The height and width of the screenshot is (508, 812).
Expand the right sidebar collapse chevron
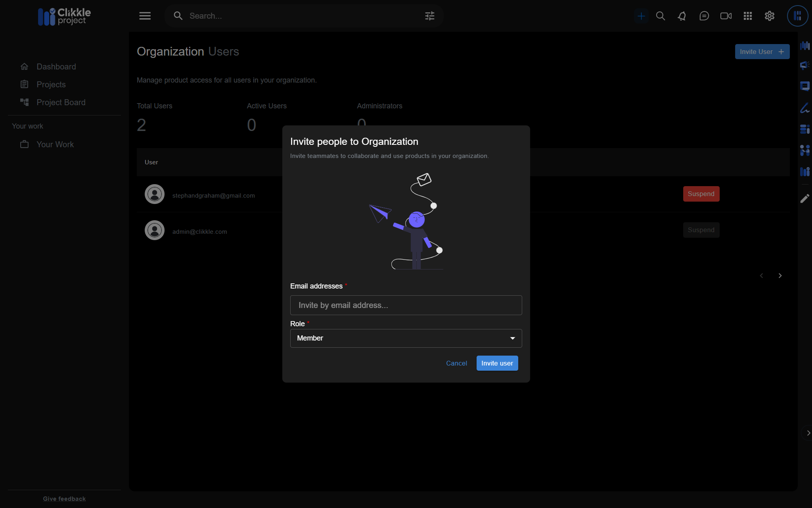pyautogui.click(x=808, y=433)
